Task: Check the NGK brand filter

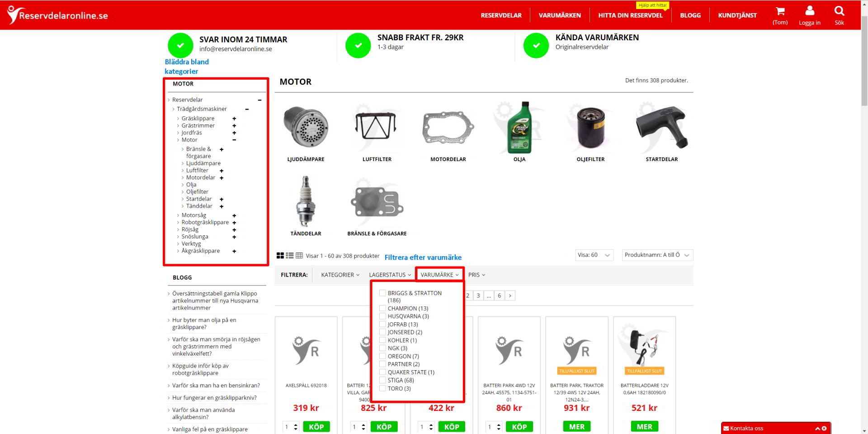Action: [382, 348]
